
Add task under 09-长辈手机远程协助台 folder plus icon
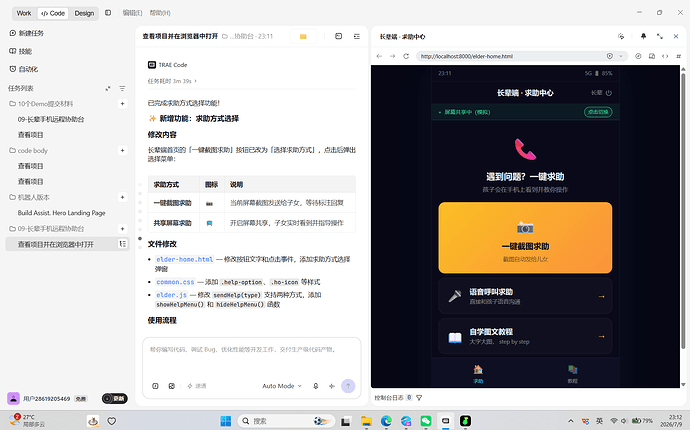click(122, 228)
